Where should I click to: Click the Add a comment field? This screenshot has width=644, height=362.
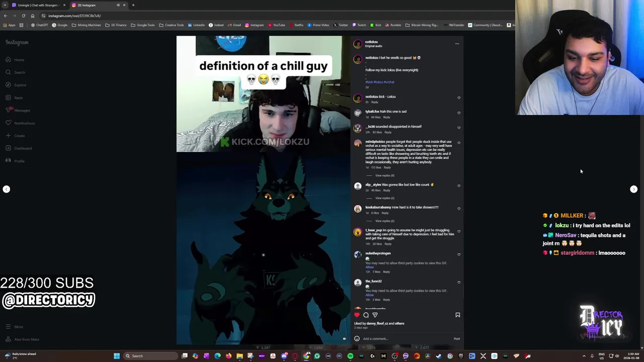(407, 339)
